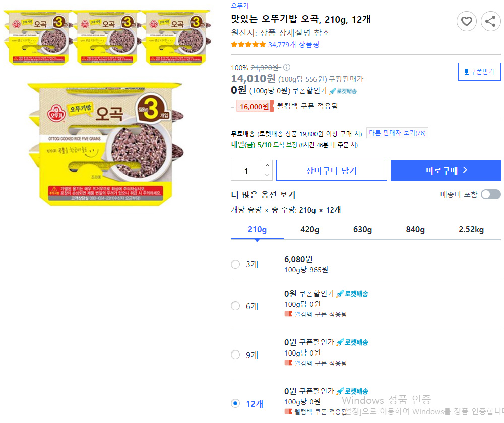
Task: Click the info icon beside 21,920원
Action: 287,67
